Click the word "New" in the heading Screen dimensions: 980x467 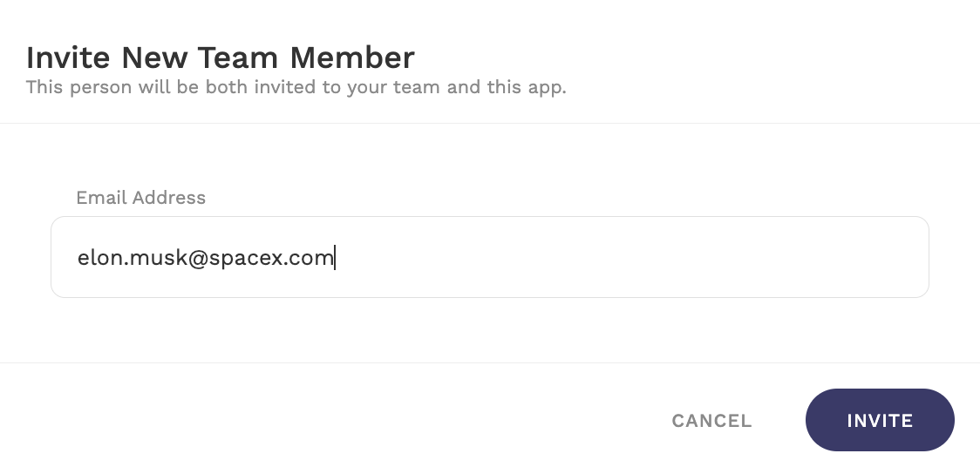tap(155, 58)
